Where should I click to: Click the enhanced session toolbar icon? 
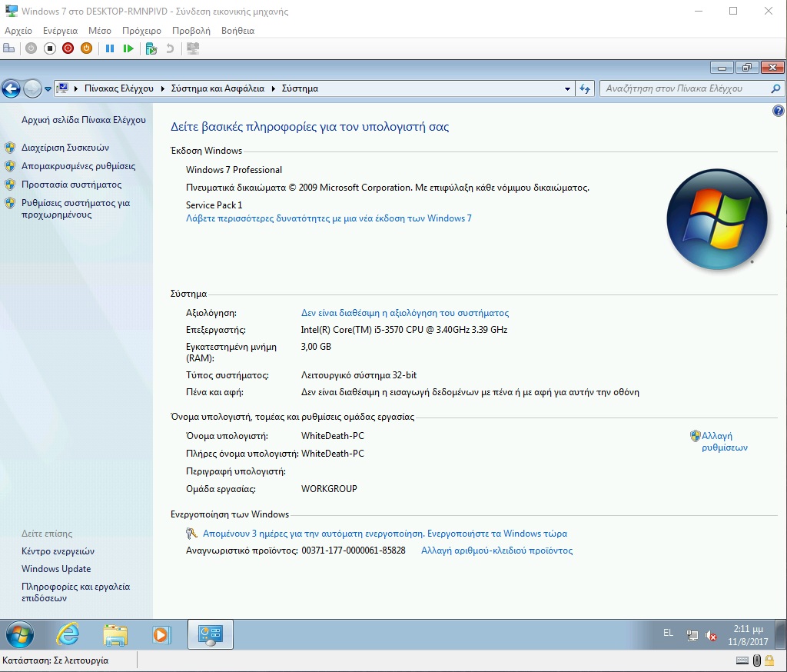(193, 48)
